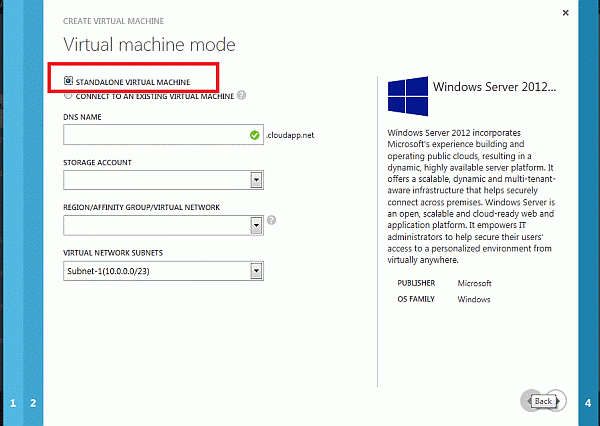
Task: Click the 'Microsoft' publisher value
Action: coord(474,283)
